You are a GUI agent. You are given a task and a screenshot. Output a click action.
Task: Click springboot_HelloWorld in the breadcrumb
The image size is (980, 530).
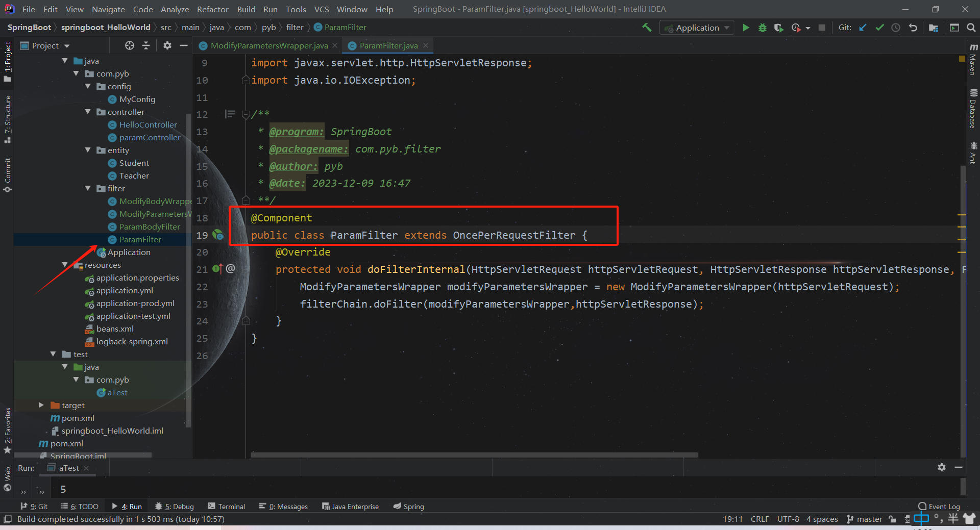[x=106, y=28]
